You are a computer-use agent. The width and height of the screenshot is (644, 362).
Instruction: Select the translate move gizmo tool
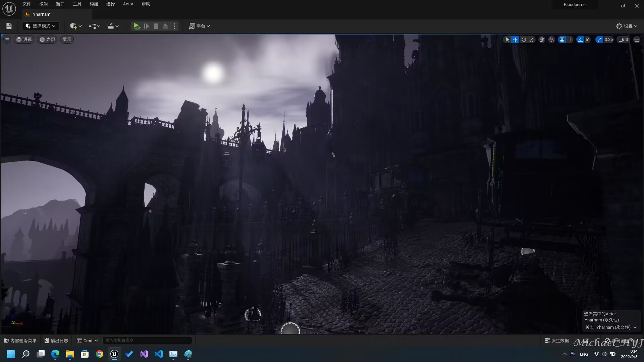coord(515,40)
